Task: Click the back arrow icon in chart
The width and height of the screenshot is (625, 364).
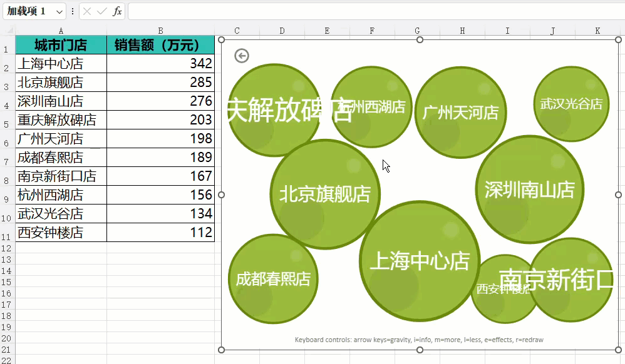Action: click(x=242, y=56)
